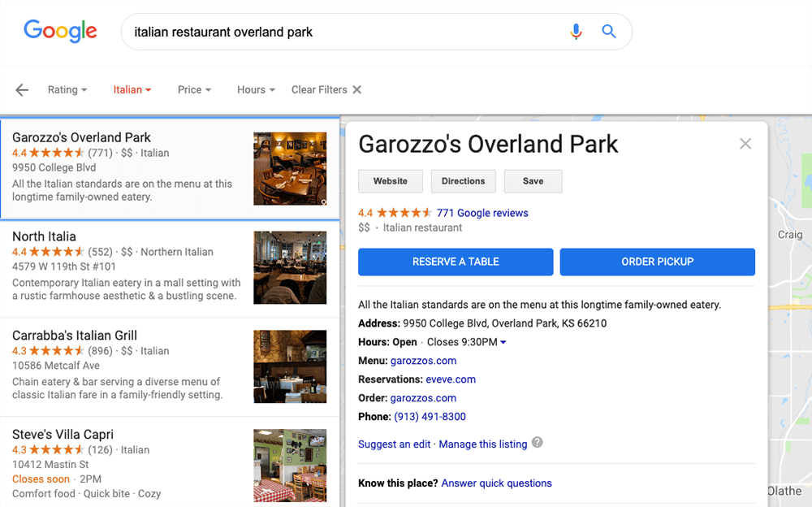812x507 pixels.
Task: Open the Price filter dropdown
Action: (194, 89)
